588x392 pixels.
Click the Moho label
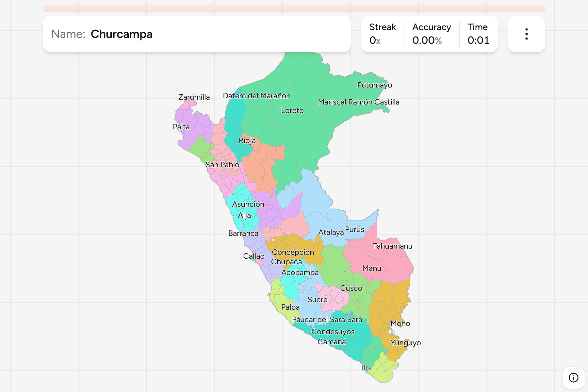(400, 323)
